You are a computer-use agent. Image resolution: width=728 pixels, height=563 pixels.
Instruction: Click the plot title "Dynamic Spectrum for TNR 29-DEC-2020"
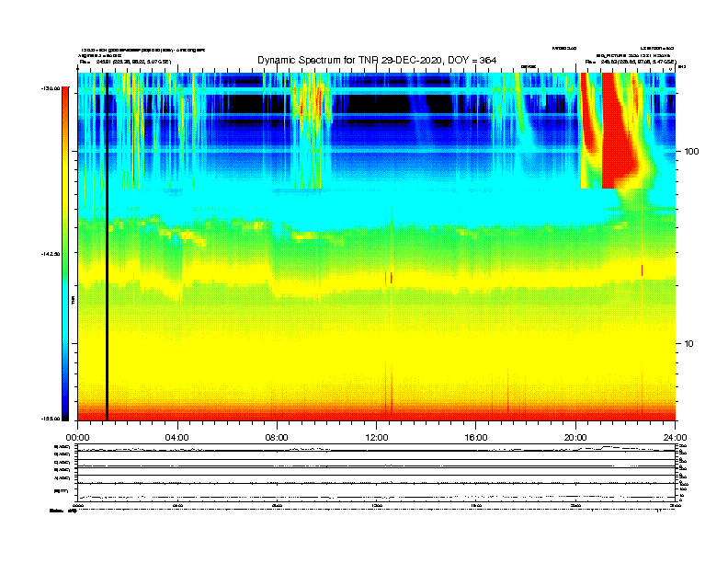(x=349, y=61)
